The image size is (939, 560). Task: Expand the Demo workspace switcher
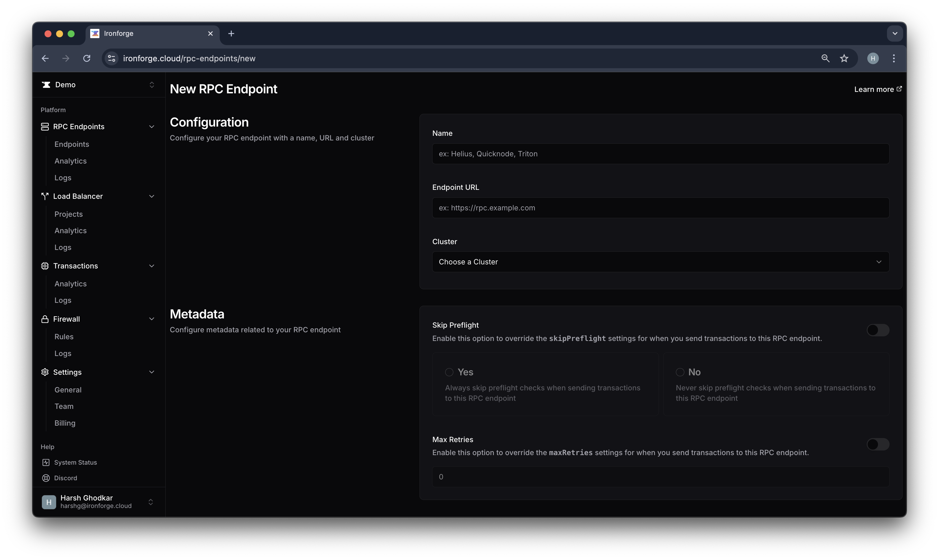[152, 85]
